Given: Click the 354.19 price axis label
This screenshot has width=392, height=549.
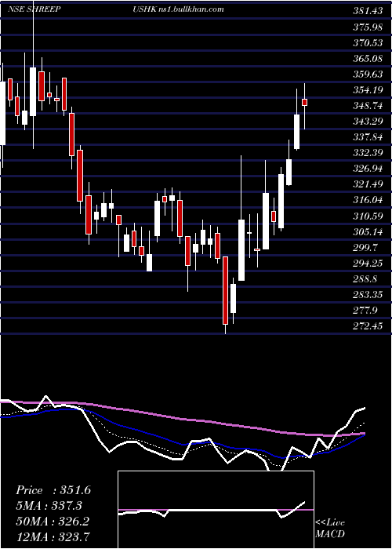Looking at the screenshot, I should 368,90.
